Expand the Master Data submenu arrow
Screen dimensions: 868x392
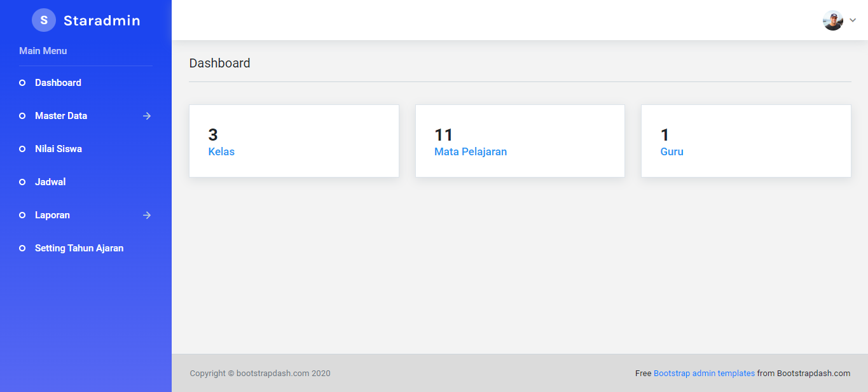point(147,116)
